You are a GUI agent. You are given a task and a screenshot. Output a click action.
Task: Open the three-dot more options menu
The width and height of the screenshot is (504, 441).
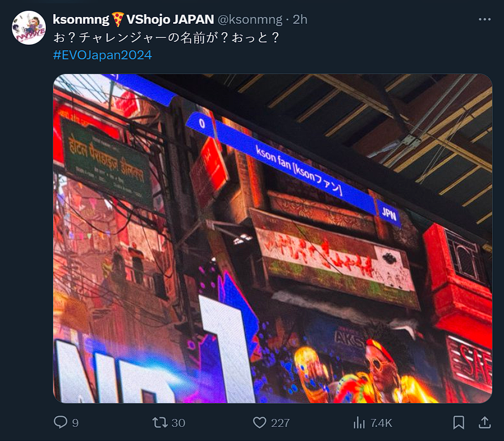485,20
